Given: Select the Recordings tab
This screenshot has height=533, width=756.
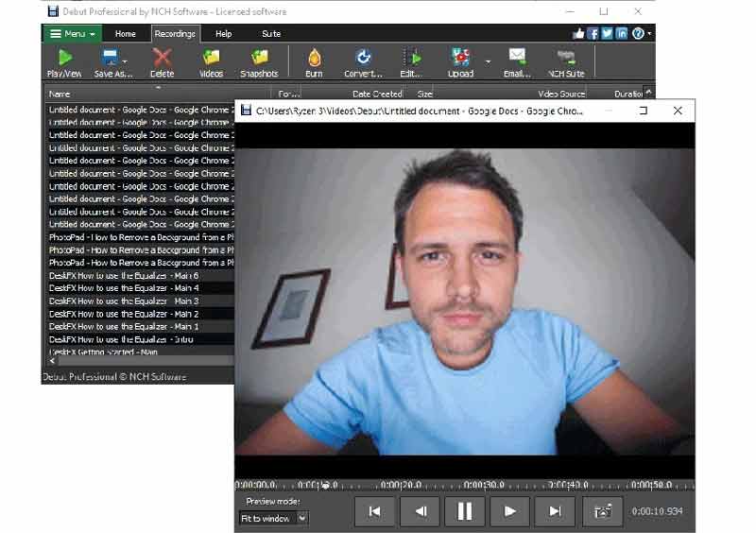Looking at the screenshot, I should click(x=175, y=34).
